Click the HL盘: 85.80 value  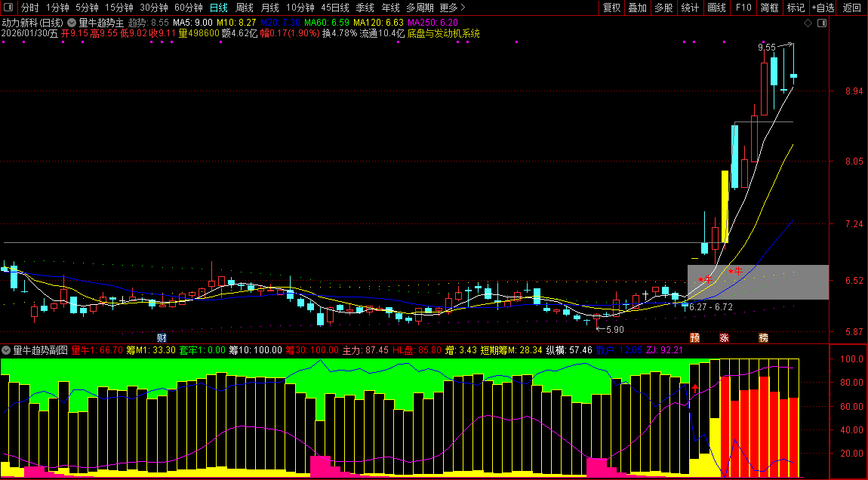tap(417, 350)
